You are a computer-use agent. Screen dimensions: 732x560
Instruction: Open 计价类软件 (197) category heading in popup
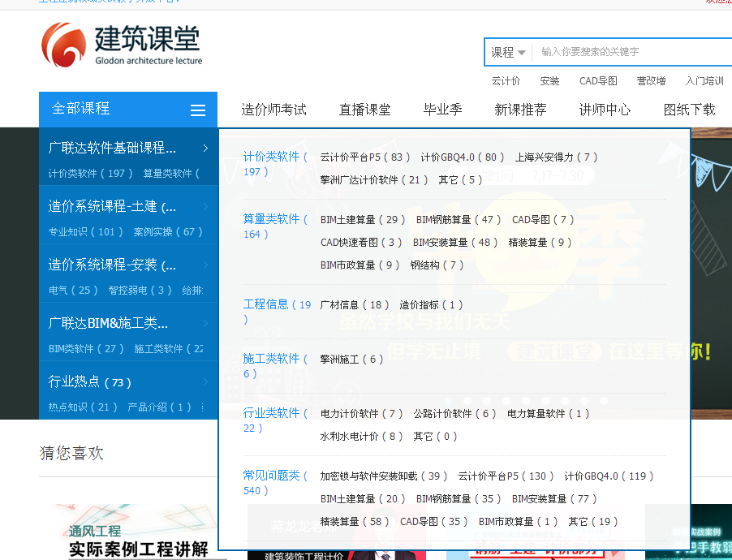275,163
